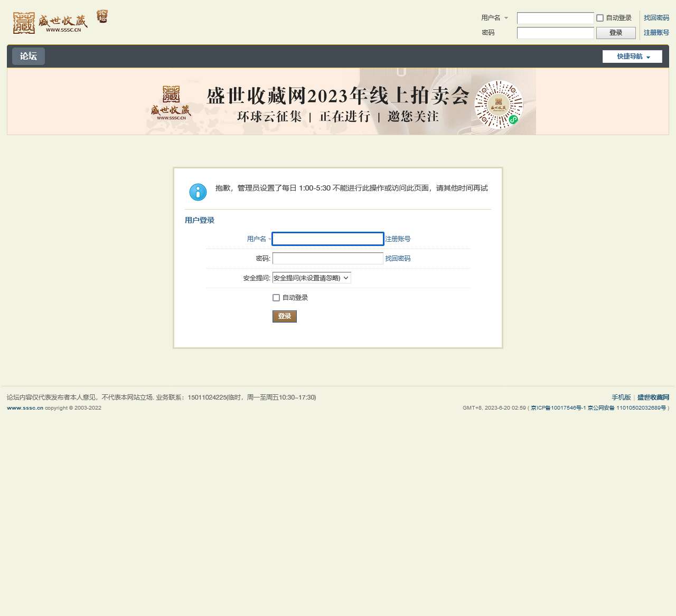Image resolution: width=676 pixels, height=616 pixels.
Task: Click www.sssc.cn footer link
Action: coord(25,408)
